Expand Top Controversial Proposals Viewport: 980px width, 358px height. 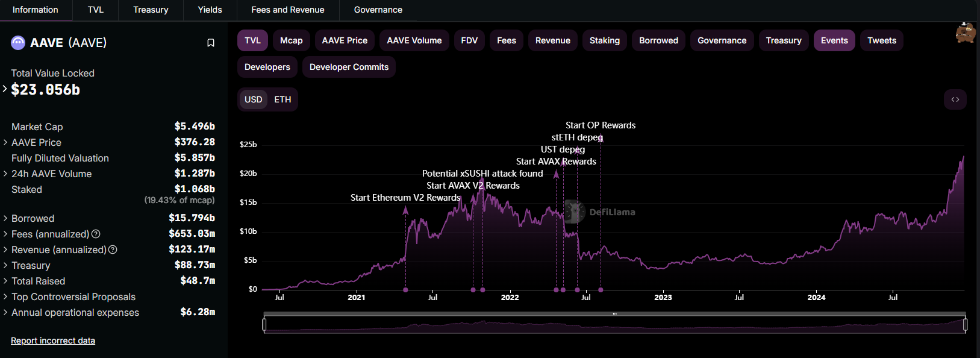point(5,297)
